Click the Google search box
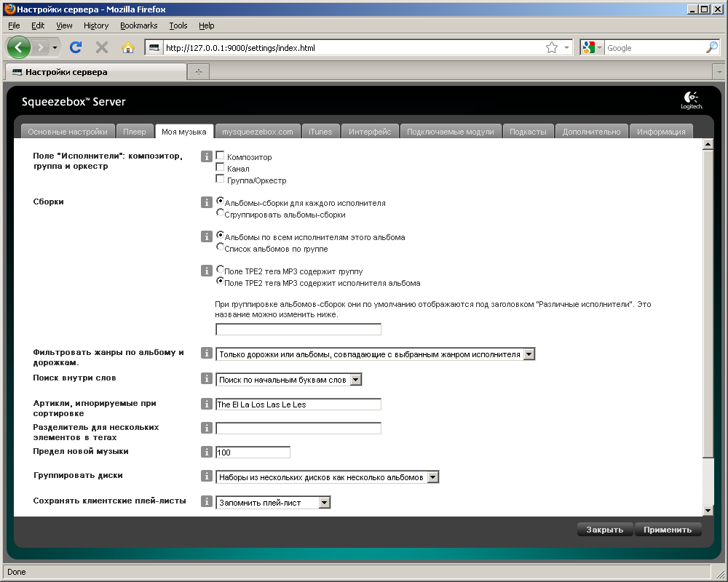This screenshot has width=728, height=582. [654, 47]
